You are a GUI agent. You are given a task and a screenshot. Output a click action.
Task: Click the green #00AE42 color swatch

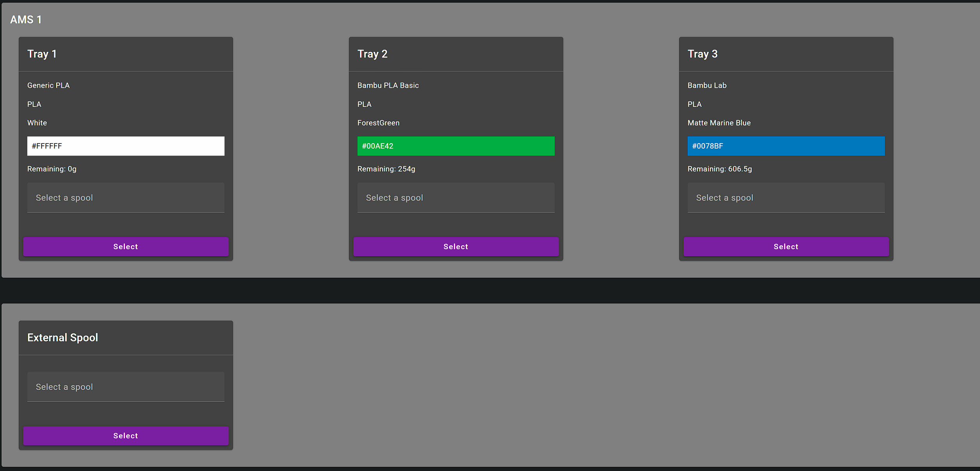(455, 146)
